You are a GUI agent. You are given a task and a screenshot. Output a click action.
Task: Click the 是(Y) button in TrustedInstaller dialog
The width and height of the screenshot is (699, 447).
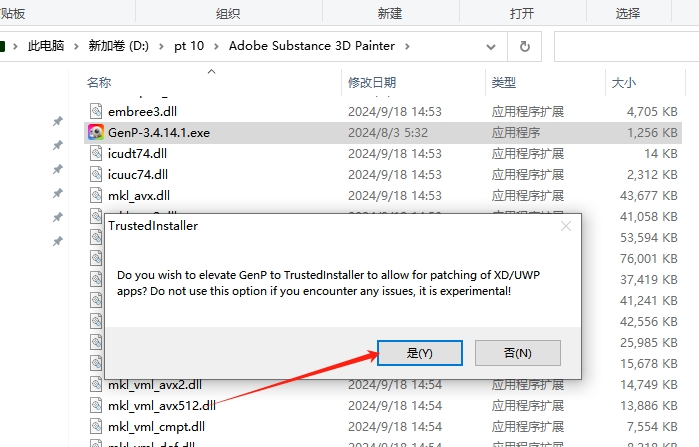(419, 353)
